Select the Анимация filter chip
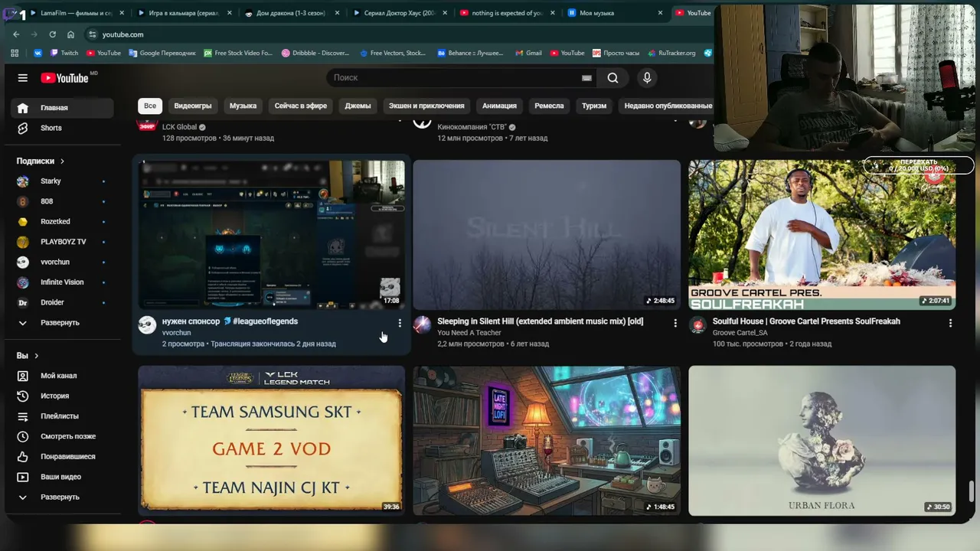This screenshot has width=980, height=551. coord(499,106)
